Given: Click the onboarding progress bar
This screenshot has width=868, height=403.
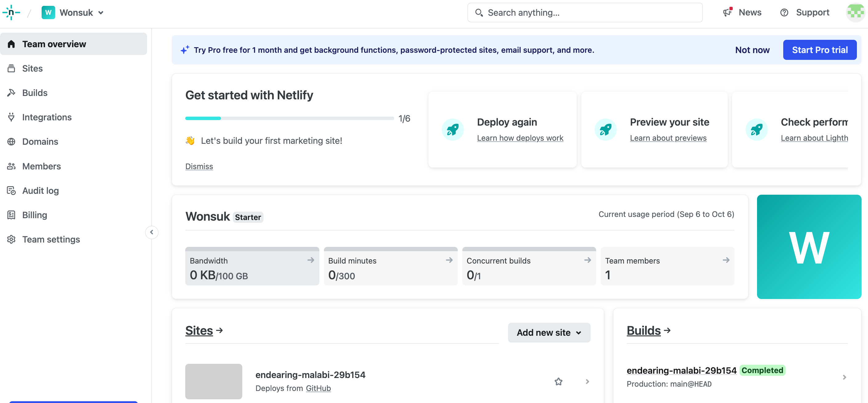Looking at the screenshot, I should (x=289, y=118).
